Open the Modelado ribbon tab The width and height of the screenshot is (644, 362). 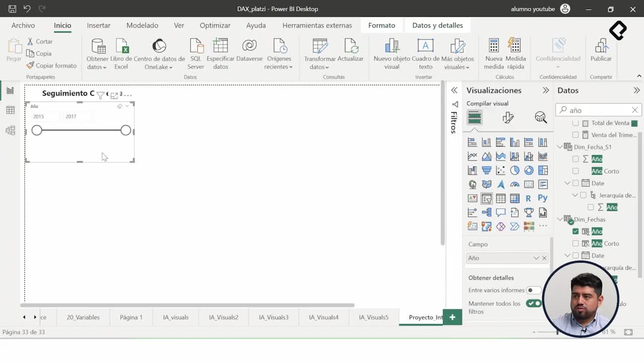tap(142, 25)
